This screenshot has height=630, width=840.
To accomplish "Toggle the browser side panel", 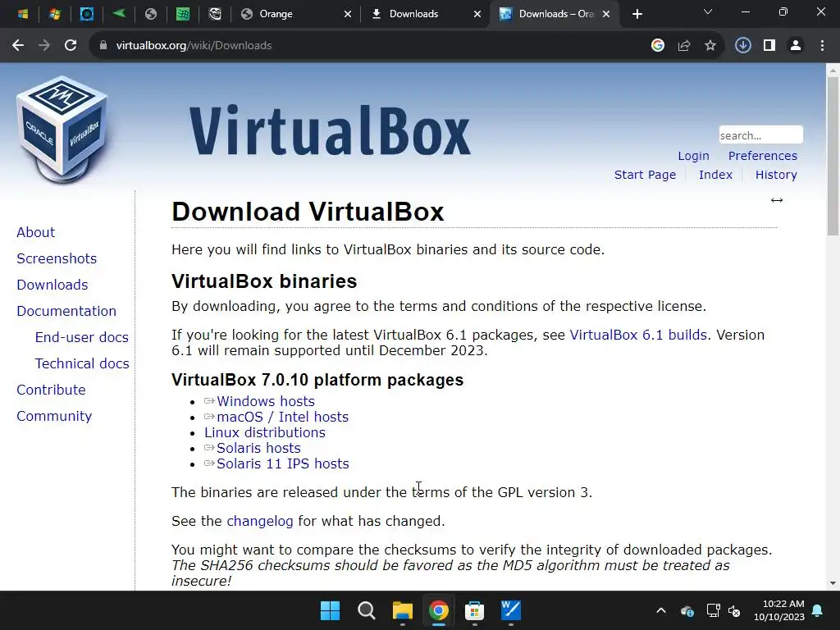I will coord(769,46).
